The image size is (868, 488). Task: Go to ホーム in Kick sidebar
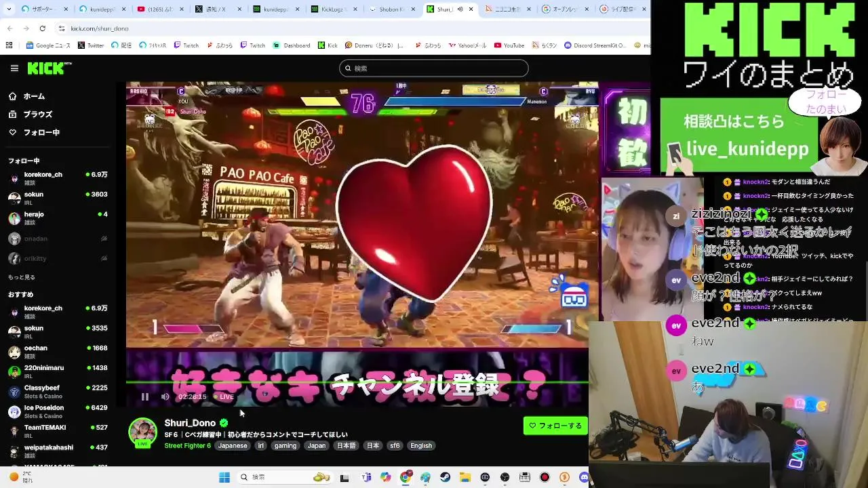coord(27,96)
